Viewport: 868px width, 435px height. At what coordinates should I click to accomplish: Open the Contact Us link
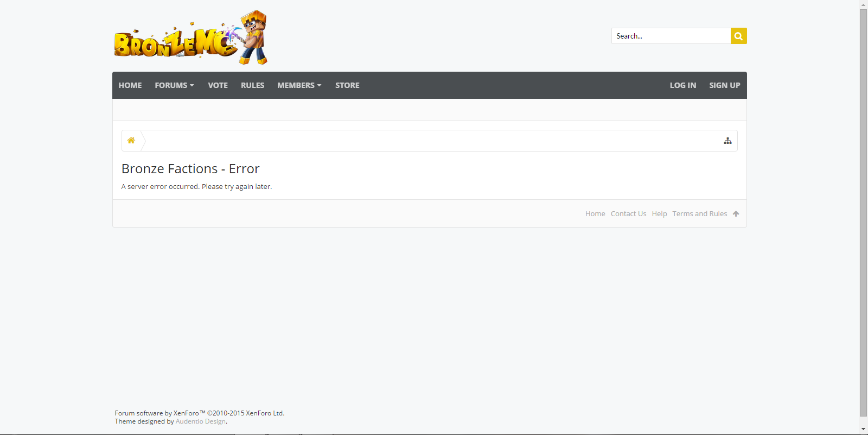click(x=628, y=214)
